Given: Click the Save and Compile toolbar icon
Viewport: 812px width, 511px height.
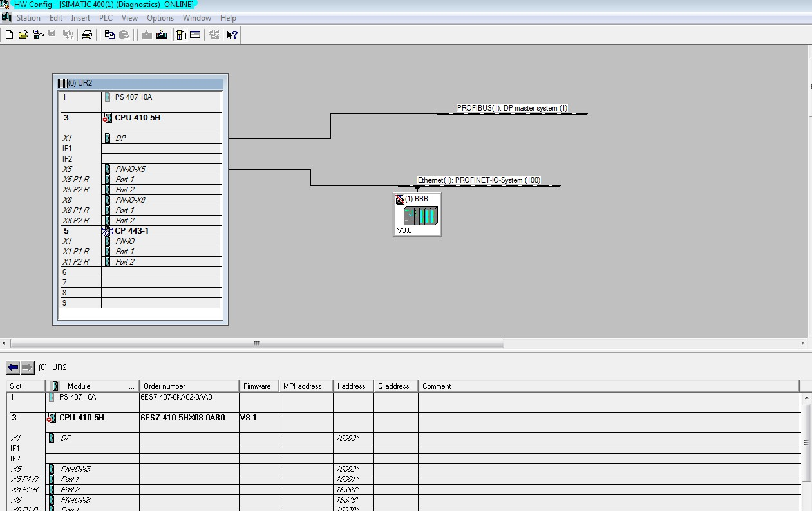Looking at the screenshot, I should [68, 35].
